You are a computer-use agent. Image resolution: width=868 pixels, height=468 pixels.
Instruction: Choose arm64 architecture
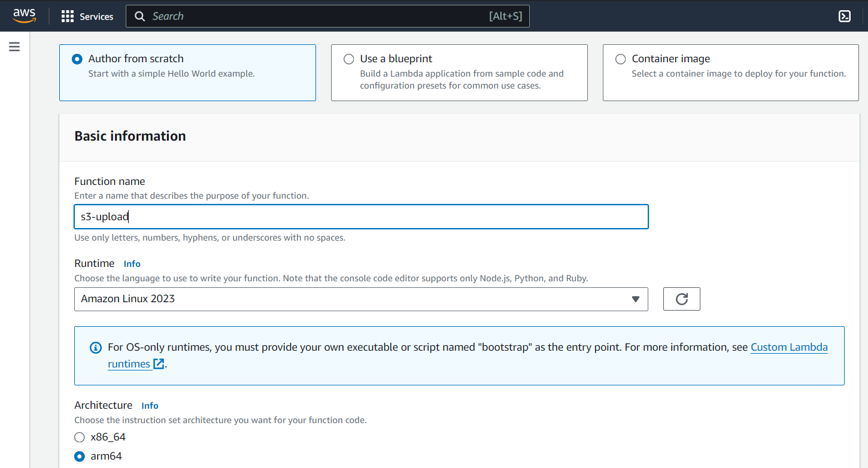tap(80, 457)
